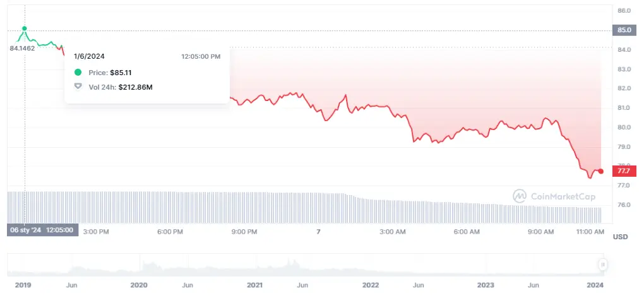
Task: Click the 84.1462 opening price label
Action: (x=23, y=48)
